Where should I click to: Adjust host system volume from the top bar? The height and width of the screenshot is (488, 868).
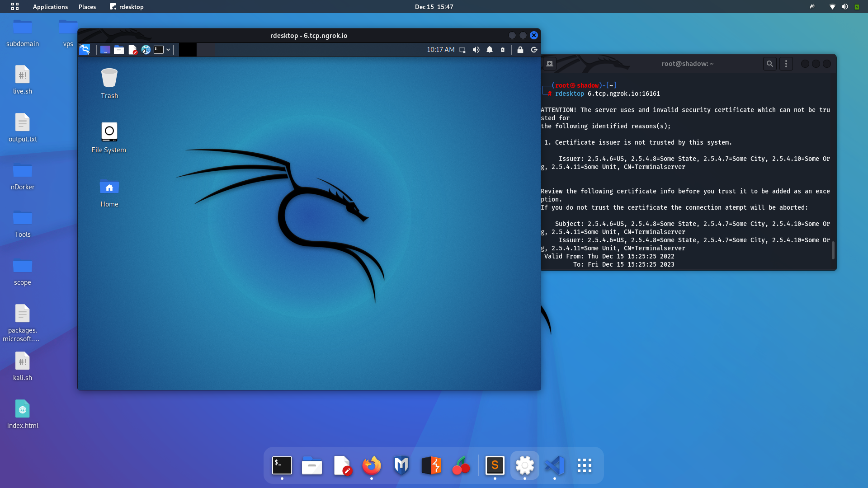click(844, 7)
